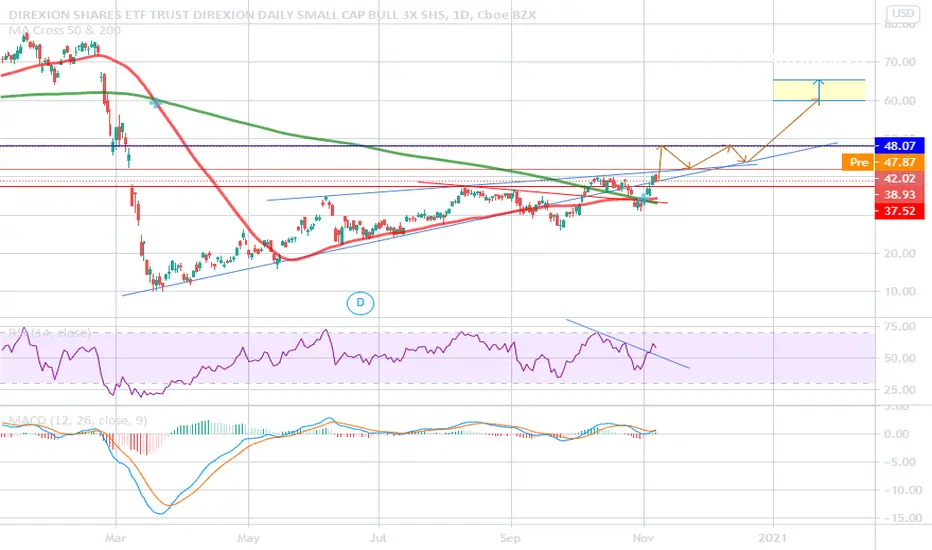Image resolution: width=932 pixels, height=550 pixels.
Task: Click the D dividend marker circle
Action: click(x=360, y=303)
